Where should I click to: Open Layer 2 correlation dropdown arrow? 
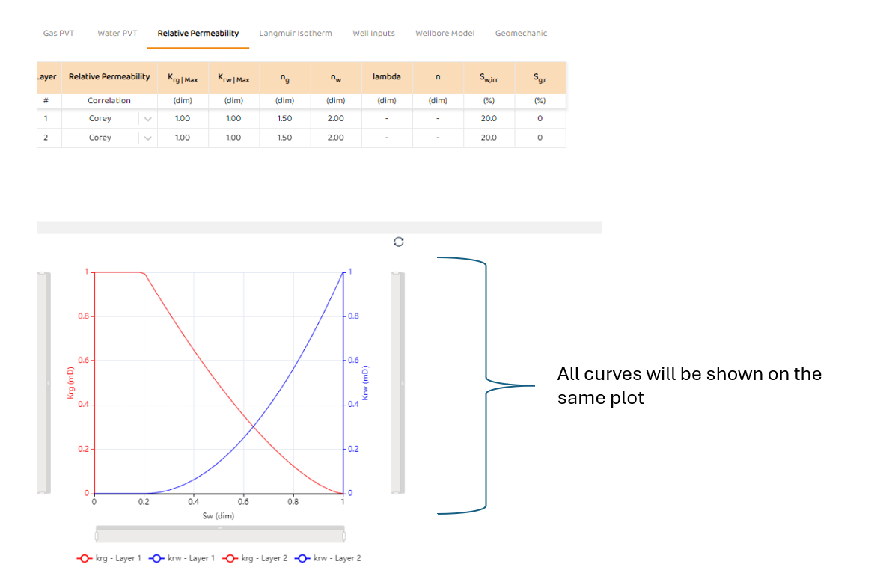(x=147, y=138)
